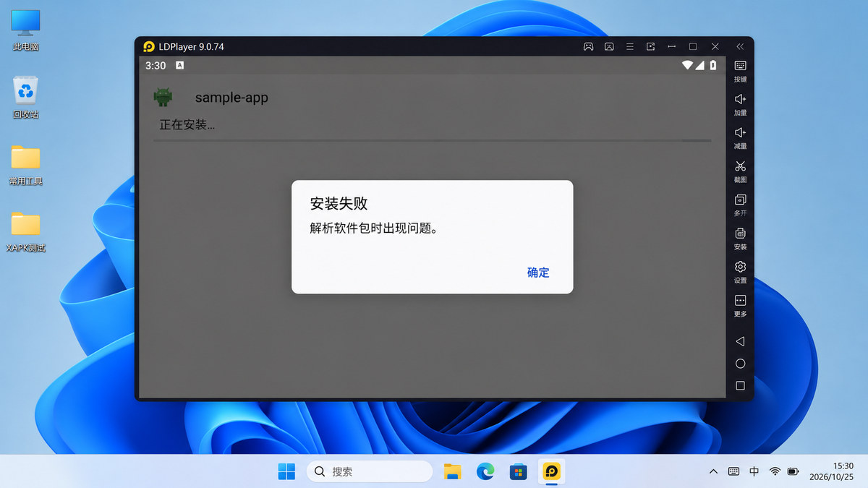Viewport: 868px width, 488px height.
Task: Select the 常用工具 desktop folder
Action: click(26, 165)
